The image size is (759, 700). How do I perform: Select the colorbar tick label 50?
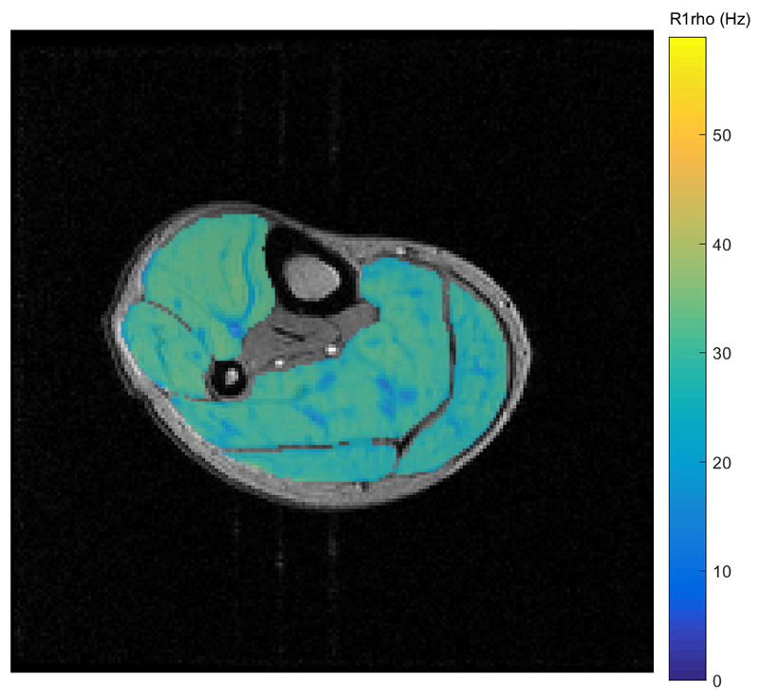click(x=722, y=136)
